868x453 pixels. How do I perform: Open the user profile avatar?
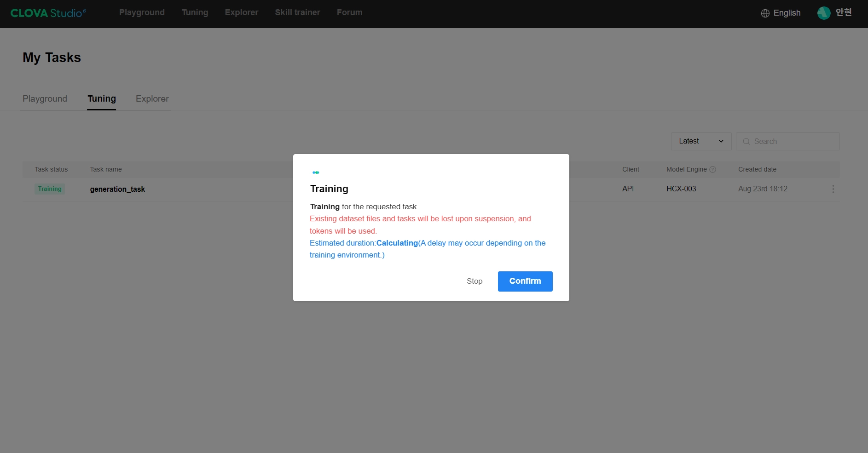(824, 13)
